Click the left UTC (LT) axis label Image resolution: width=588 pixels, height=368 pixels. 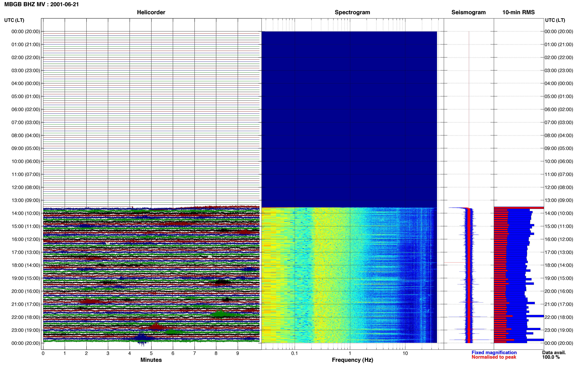point(14,20)
